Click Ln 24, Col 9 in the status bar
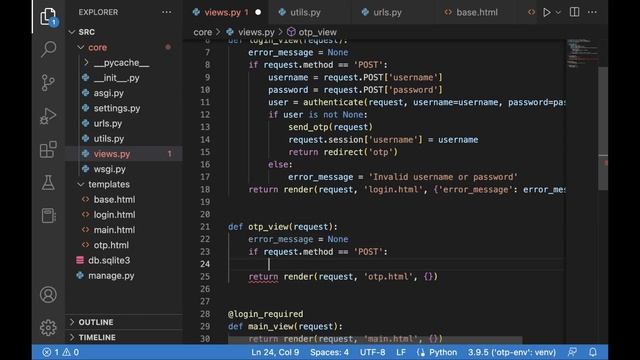This screenshot has width=640, height=360. click(275, 352)
